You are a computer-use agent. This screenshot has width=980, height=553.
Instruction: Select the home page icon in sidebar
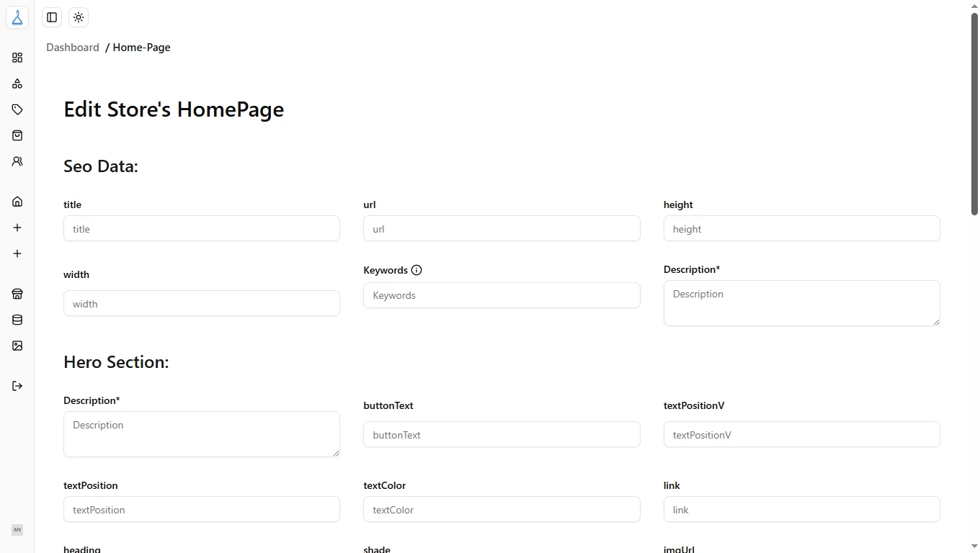pyautogui.click(x=17, y=202)
